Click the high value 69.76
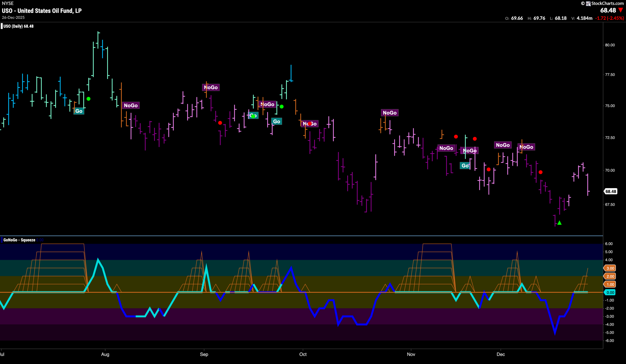The image size is (626, 364). pyautogui.click(x=539, y=18)
